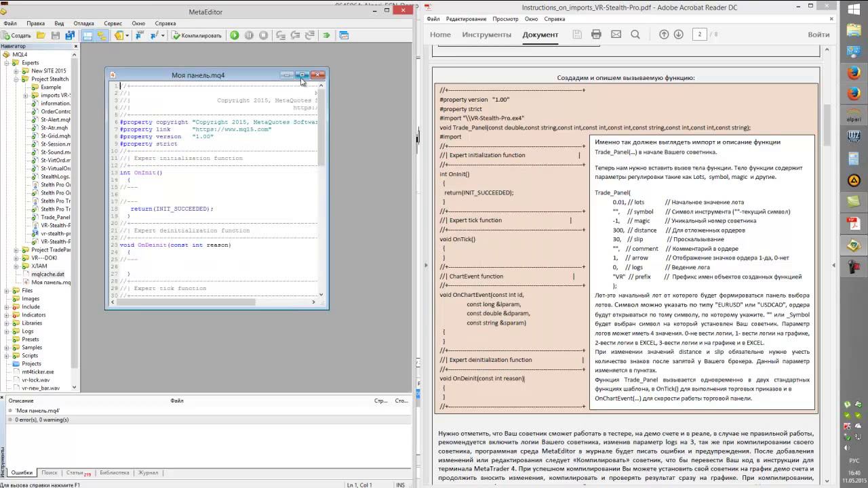The width and height of the screenshot is (868, 488).
Task: Switch to the Ошибки tab in Toolbox
Action: tap(22, 472)
